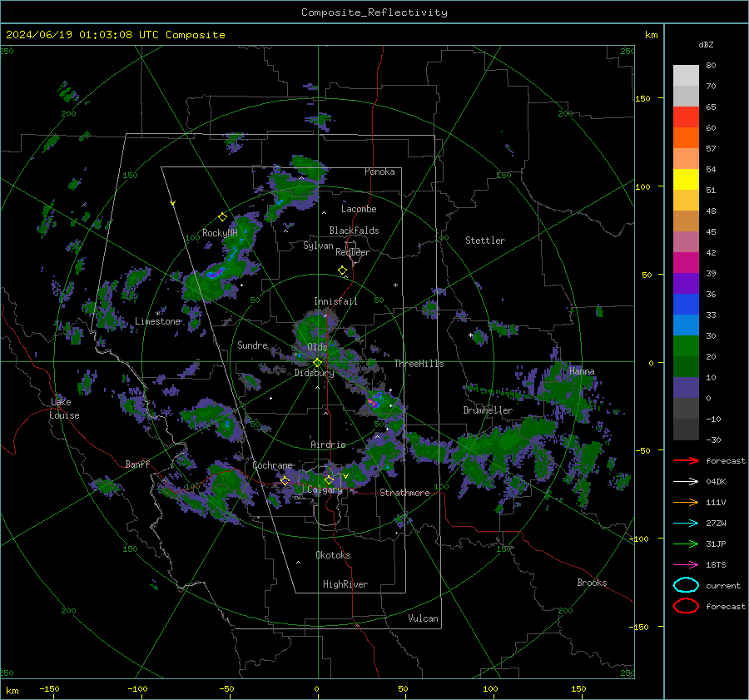Click the intense magenta storm cell near ThreeHills
749x700 pixels.
[374, 402]
